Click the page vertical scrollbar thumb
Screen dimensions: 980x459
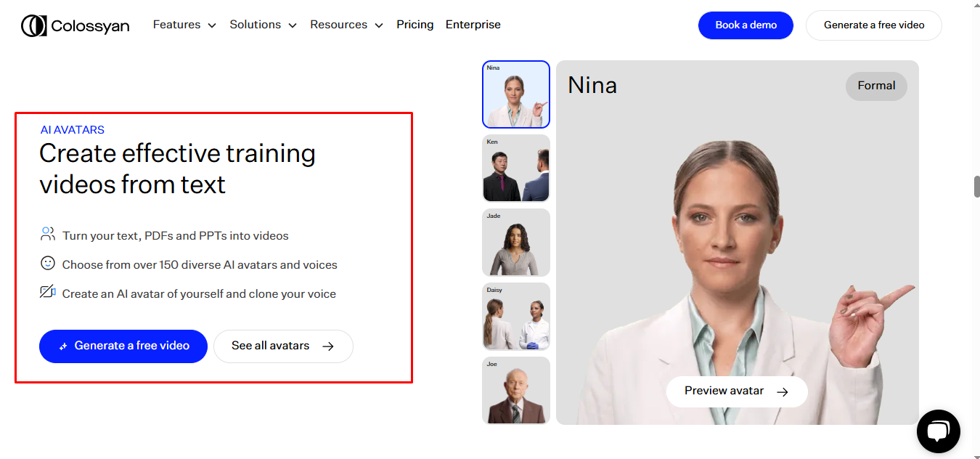976,186
